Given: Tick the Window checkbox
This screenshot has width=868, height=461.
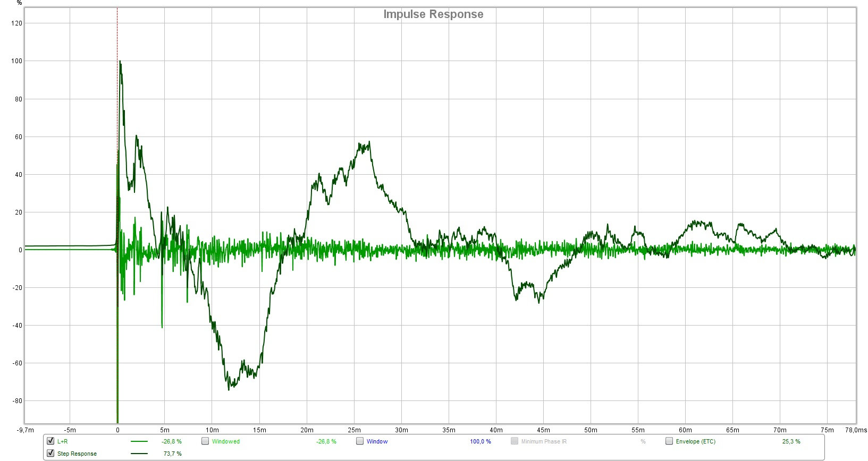Looking at the screenshot, I should pyautogui.click(x=360, y=441).
